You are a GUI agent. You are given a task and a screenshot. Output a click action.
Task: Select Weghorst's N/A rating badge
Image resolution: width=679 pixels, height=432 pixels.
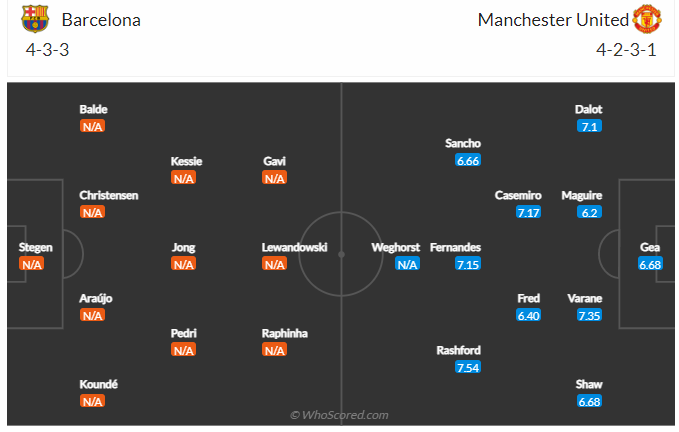[407, 264]
